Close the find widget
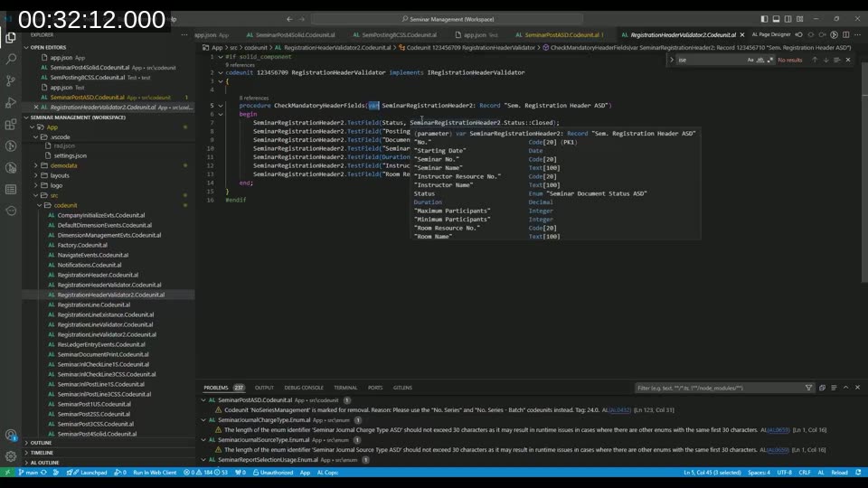 848,60
